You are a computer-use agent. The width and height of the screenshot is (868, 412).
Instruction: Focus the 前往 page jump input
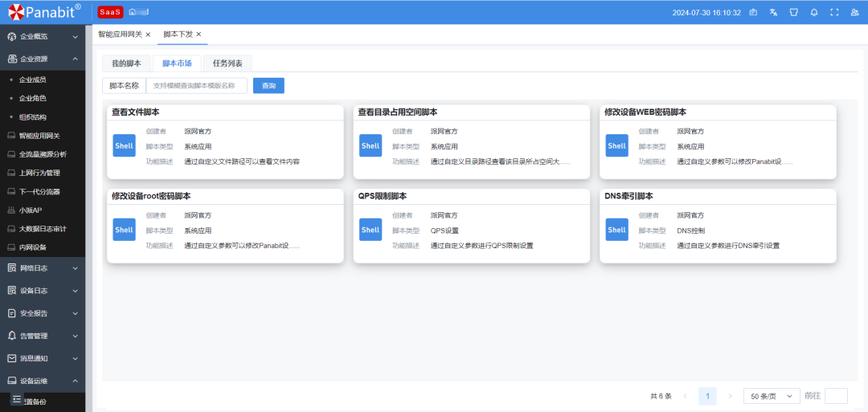coord(836,396)
